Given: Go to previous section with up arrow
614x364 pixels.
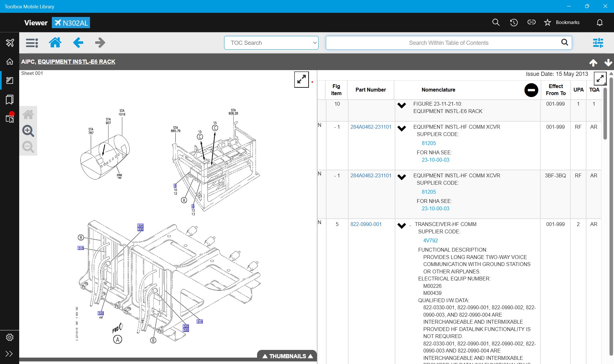Looking at the screenshot, I should pos(593,63).
